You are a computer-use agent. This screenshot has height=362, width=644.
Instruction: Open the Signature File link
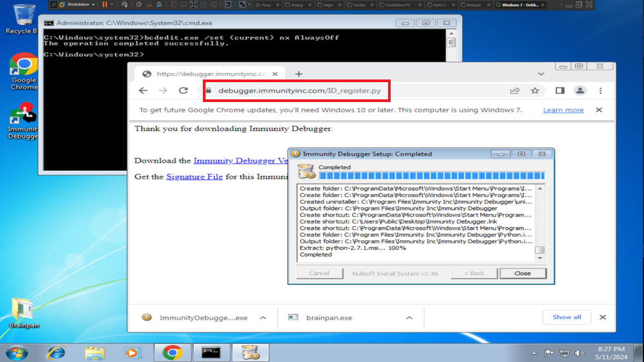point(194,176)
